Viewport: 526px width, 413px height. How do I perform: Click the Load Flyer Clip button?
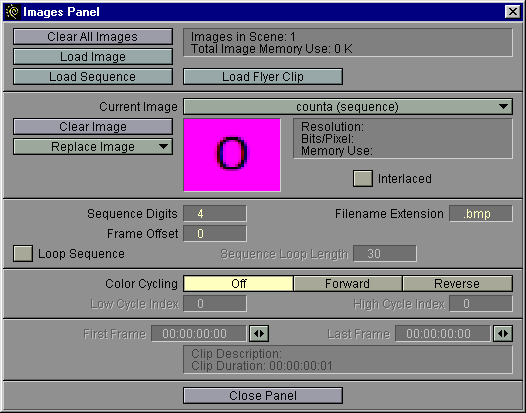[x=263, y=76]
